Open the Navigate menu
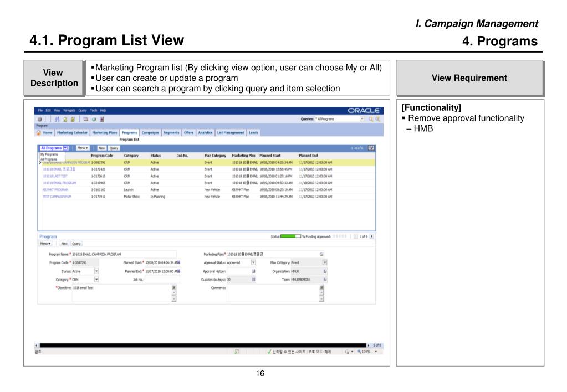Viewport: 567px width, 392px height. (69, 111)
